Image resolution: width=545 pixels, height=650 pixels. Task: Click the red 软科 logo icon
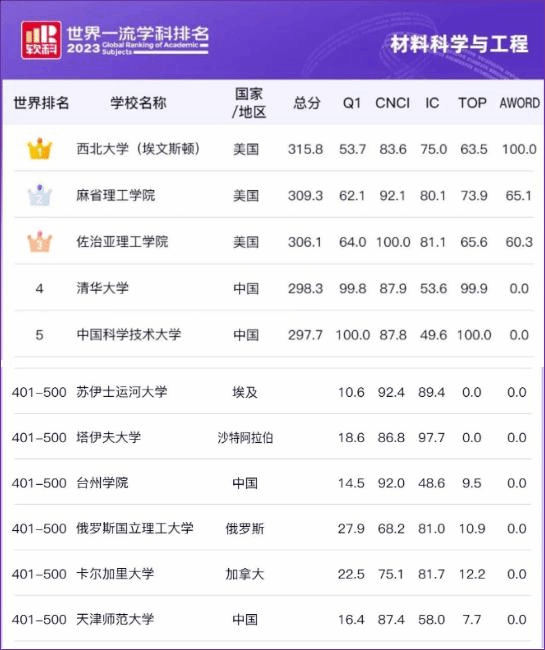point(41,40)
